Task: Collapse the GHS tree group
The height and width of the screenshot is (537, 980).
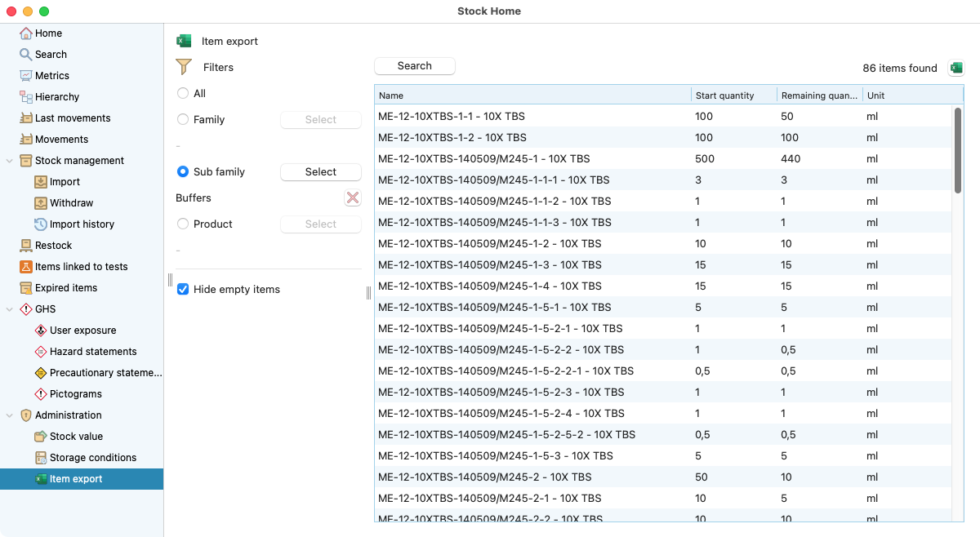Action: 10,309
